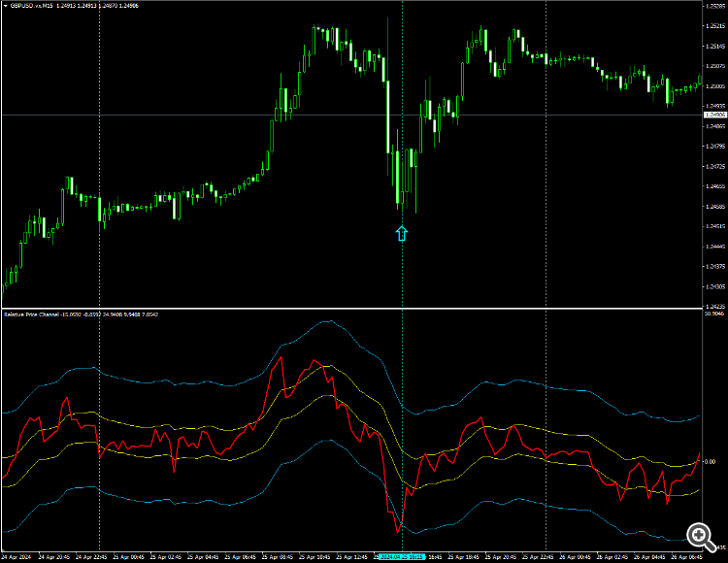Click the 25 Apr 02:45 time label

point(166,557)
